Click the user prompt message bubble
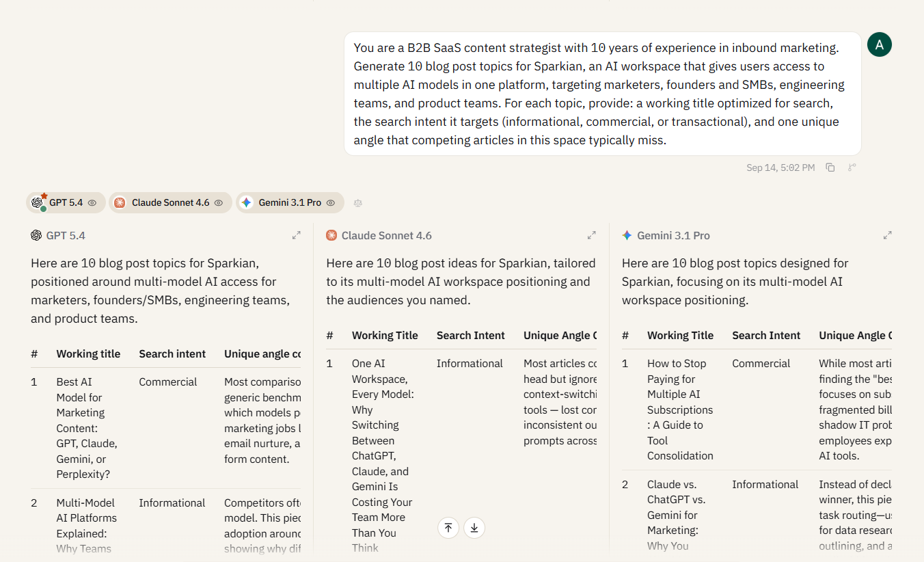 coord(602,94)
